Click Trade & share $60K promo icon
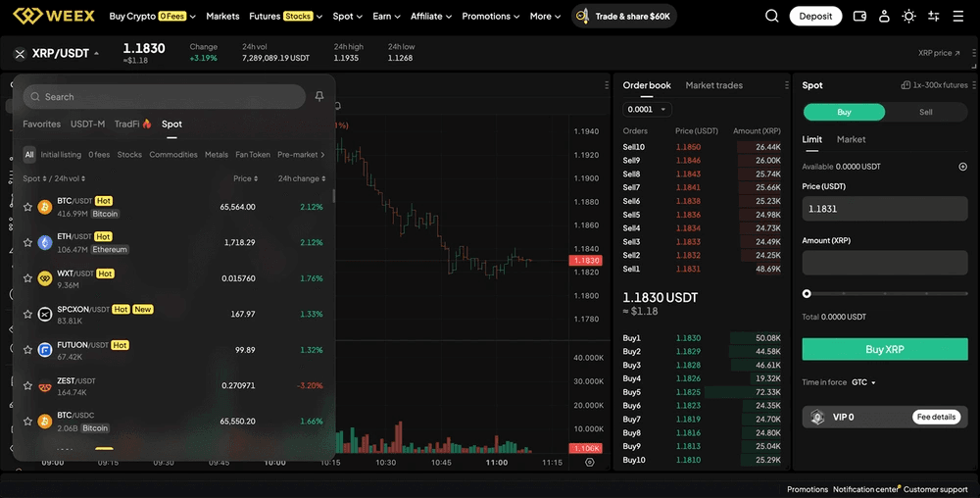Image resolution: width=980 pixels, height=498 pixels. click(x=582, y=17)
